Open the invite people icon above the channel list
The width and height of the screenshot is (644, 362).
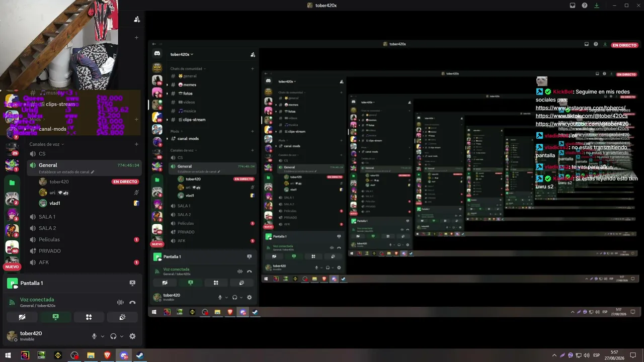point(137,19)
